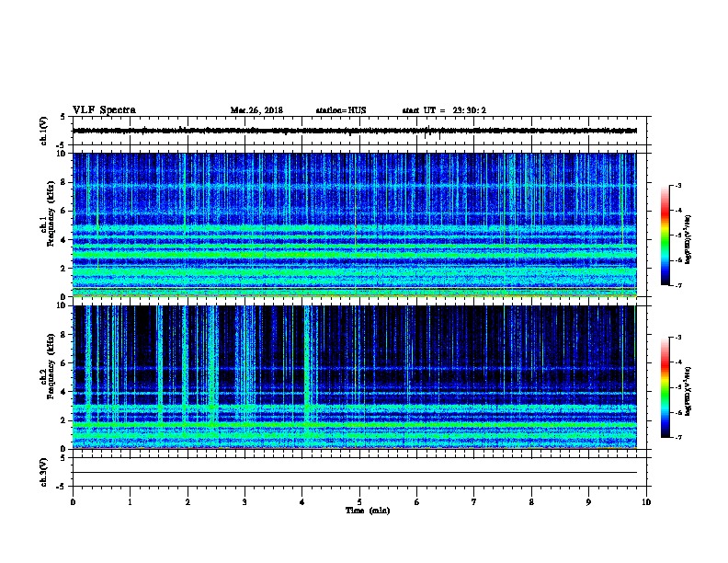Viewport: 728px width, 563px height.
Task: Click the color scale bar beside ch.1 spectrogram
Action: pyautogui.click(x=665, y=236)
